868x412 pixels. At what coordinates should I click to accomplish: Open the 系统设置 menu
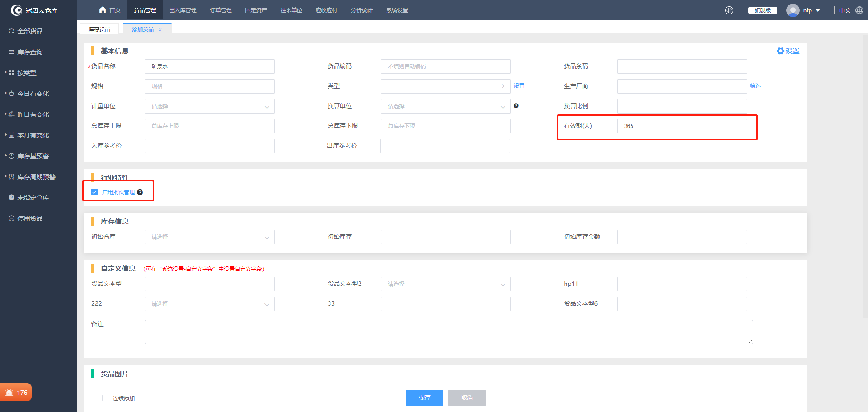397,10
